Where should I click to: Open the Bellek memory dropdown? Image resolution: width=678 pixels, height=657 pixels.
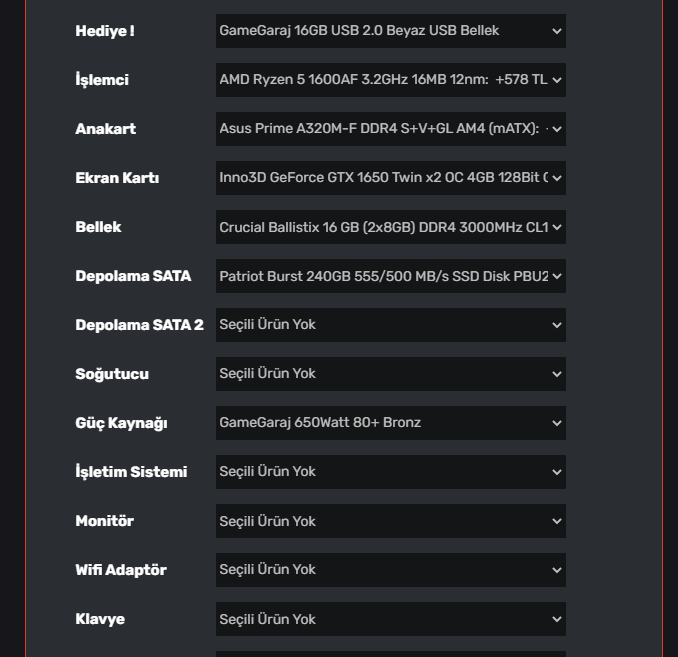pos(390,227)
